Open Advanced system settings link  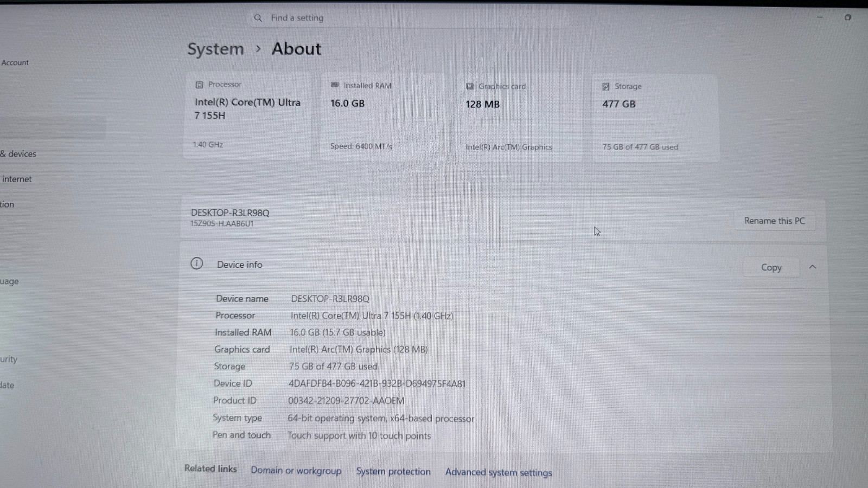tap(499, 472)
